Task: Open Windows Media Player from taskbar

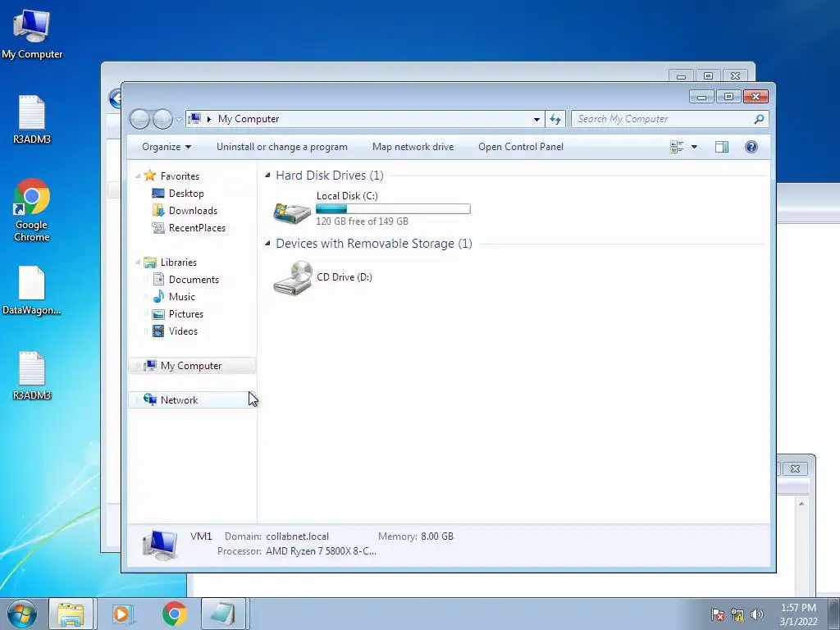Action: (x=122, y=614)
